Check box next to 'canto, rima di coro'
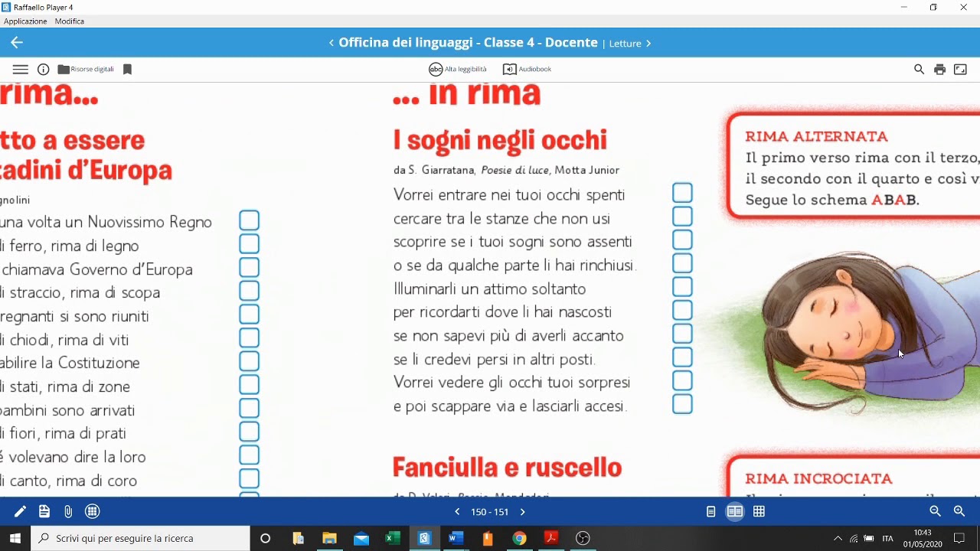 click(249, 478)
